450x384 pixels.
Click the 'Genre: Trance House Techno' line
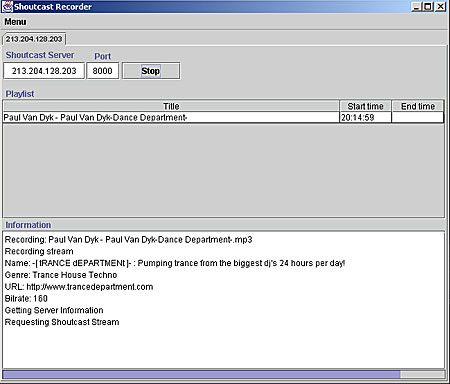(x=61, y=275)
